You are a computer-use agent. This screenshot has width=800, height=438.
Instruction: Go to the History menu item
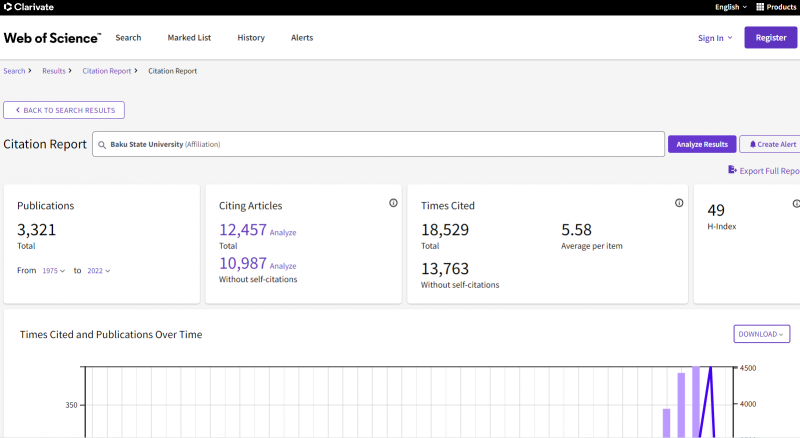click(x=251, y=38)
